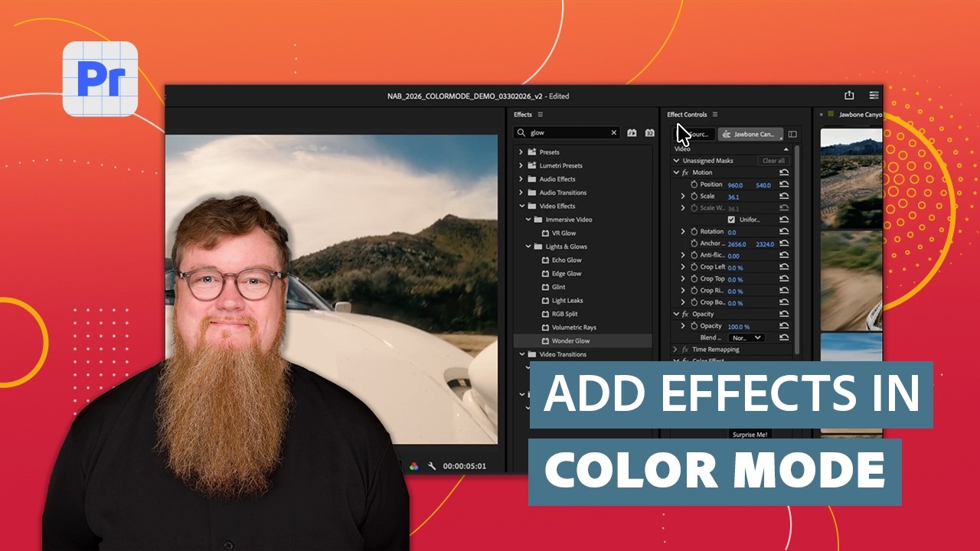Image resolution: width=980 pixels, height=551 pixels.
Task: Select the Jawbone Canyon clip tab
Action: [x=750, y=134]
